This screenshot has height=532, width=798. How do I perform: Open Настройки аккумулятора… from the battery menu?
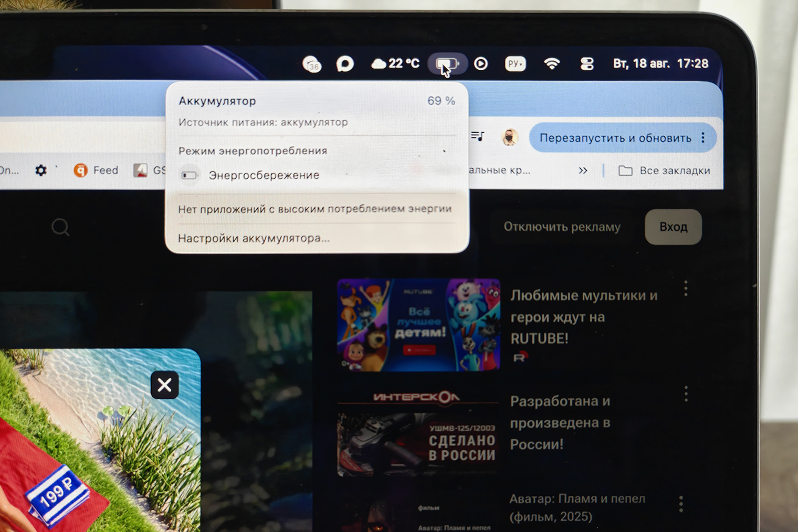pyautogui.click(x=254, y=238)
